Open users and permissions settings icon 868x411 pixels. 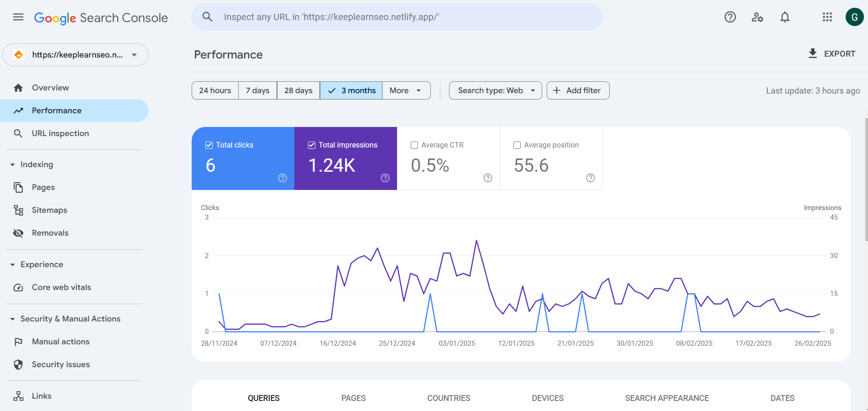point(758,17)
